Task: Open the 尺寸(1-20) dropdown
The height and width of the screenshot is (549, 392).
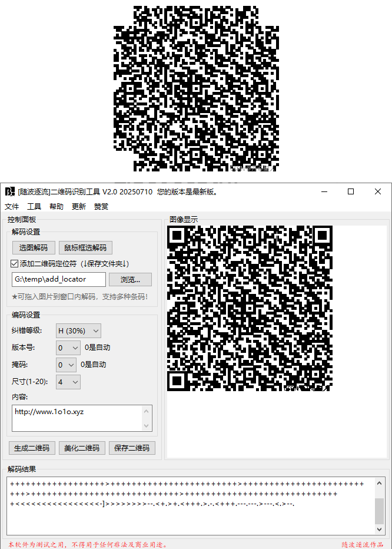Action: point(68,382)
